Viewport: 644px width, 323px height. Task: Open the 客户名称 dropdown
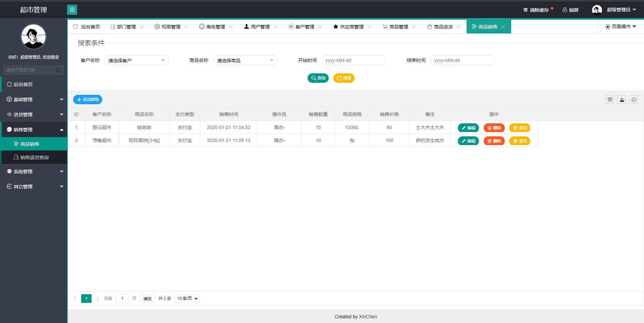click(x=137, y=60)
